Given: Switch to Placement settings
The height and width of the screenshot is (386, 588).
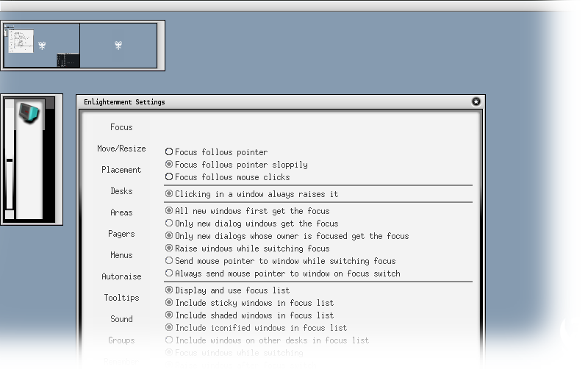Looking at the screenshot, I should [121, 170].
